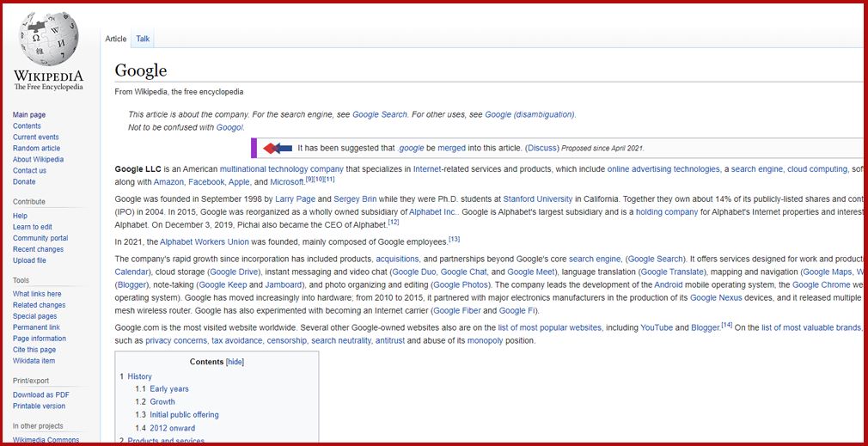This screenshot has height=446, width=868.
Task: Open Contents in the sidebar
Action: 27,125
